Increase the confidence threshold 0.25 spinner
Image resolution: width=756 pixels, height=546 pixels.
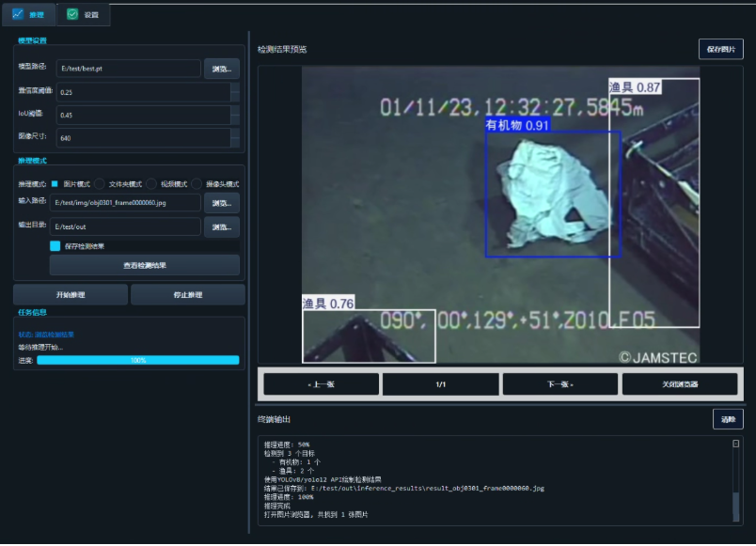235,87
